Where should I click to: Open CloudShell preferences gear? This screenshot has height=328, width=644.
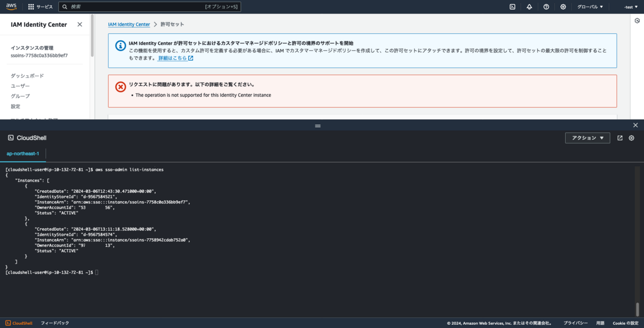pos(632,138)
